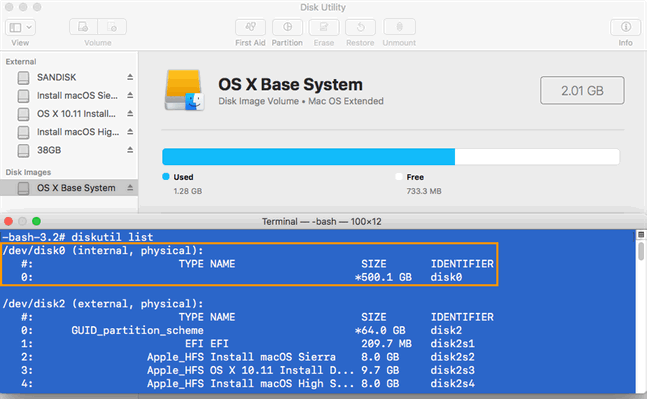
Task: Click the Terminal scroll menu icon at top right
Action: click(x=641, y=234)
